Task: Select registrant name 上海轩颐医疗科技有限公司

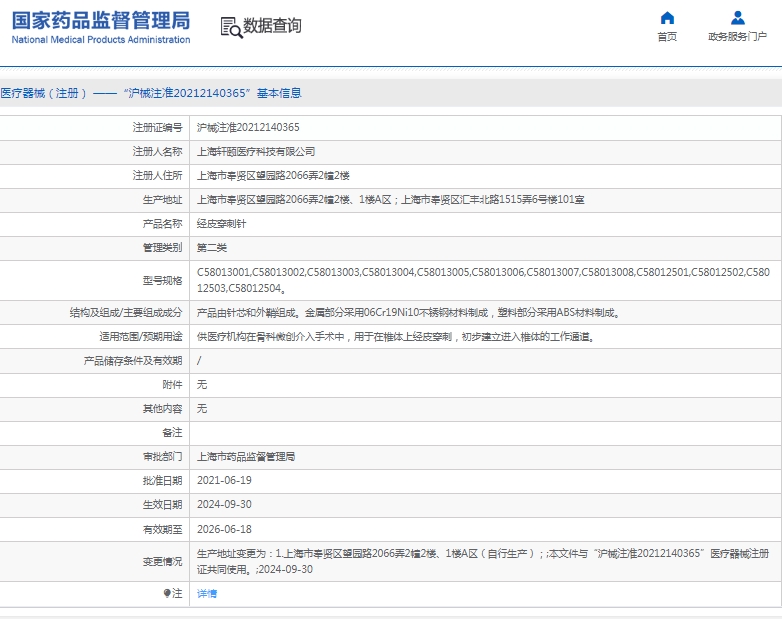Action: 256,151
